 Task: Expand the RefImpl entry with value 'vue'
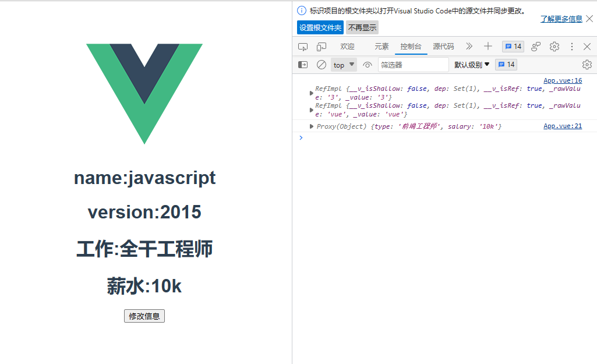click(x=312, y=110)
